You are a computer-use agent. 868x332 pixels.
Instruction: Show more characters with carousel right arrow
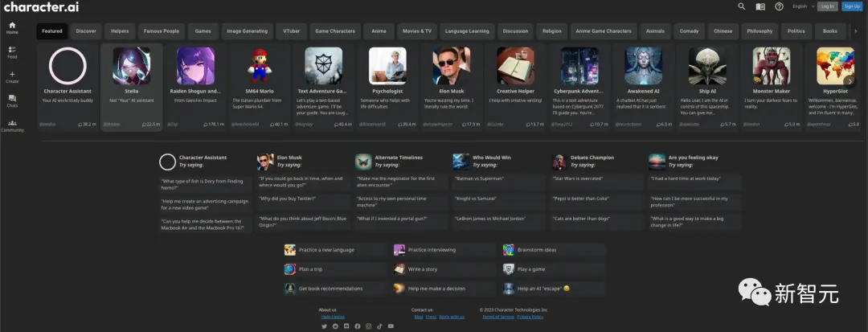coord(850,81)
